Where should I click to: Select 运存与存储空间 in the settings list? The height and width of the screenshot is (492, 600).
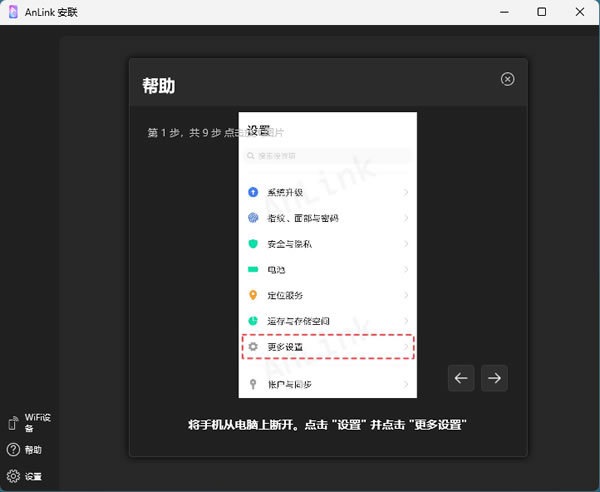click(297, 321)
